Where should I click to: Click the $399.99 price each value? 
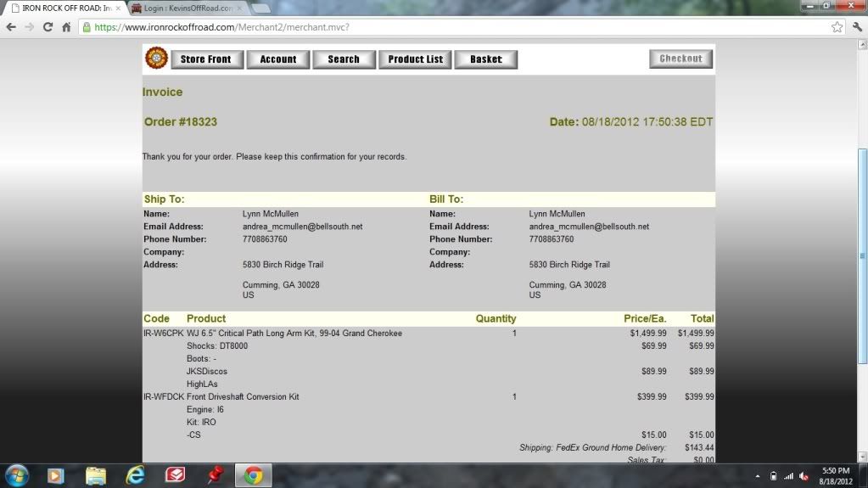tap(652, 396)
